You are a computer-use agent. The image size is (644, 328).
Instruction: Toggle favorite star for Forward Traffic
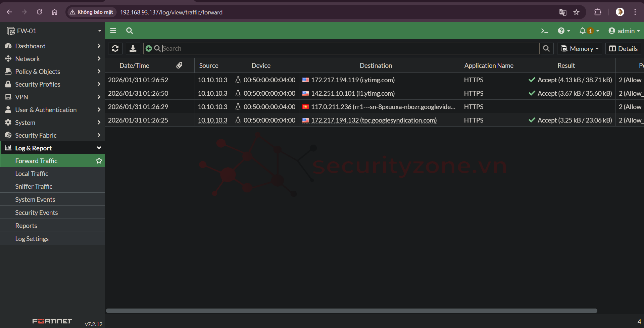point(99,161)
